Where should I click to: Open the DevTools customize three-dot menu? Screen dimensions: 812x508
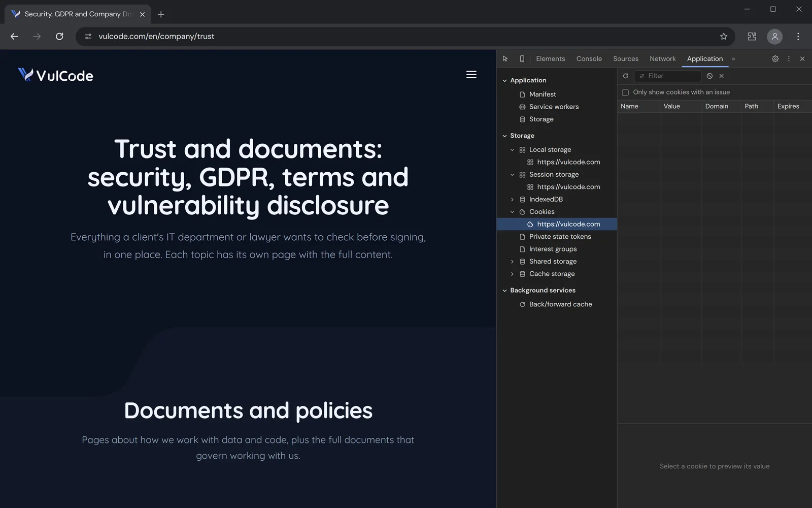click(x=789, y=59)
